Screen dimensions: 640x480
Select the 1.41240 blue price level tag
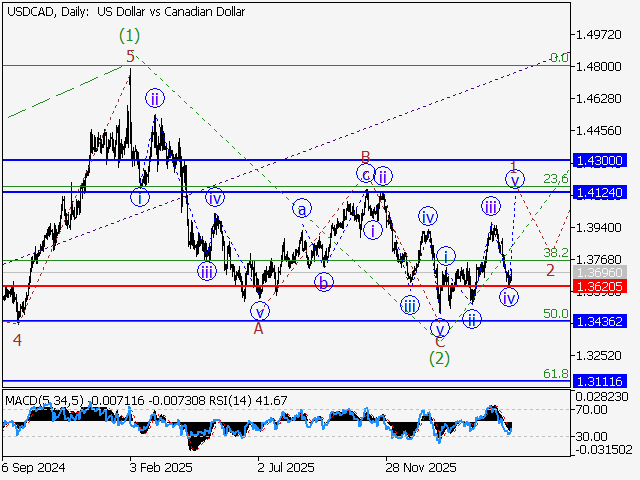click(x=599, y=192)
